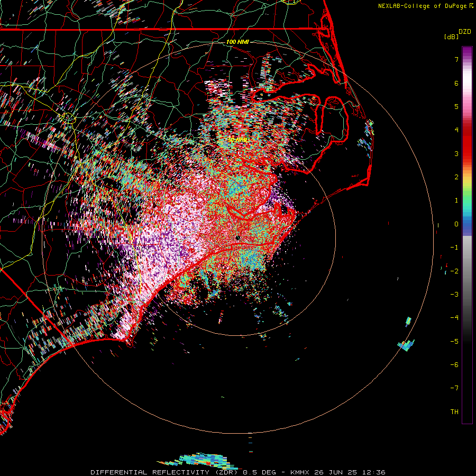
Task: Click the scale value 3
Action: [456, 153]
